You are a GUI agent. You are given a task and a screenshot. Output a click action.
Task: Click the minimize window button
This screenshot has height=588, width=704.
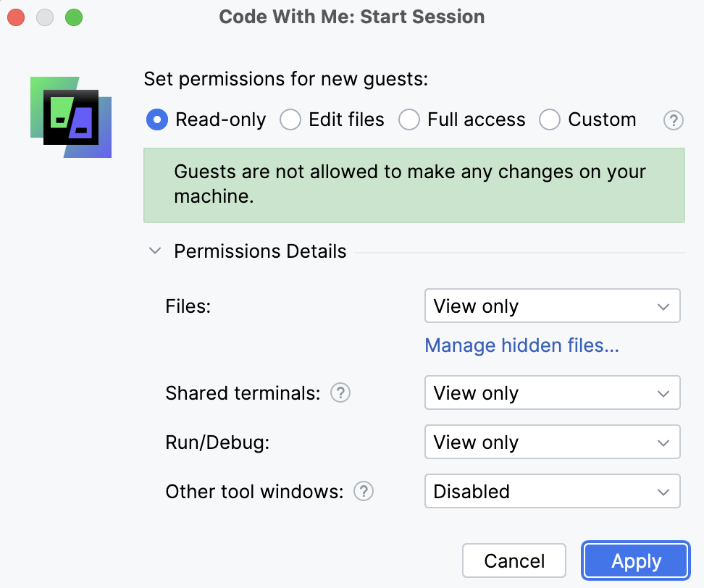point(45,17)
